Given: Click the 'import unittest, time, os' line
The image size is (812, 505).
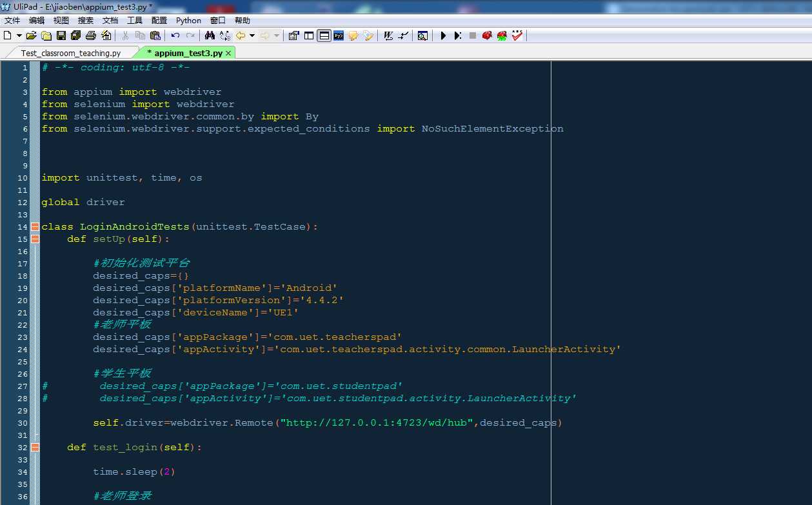Looking at the screenshot, I should pyautogui.click(x=122, y=177).
